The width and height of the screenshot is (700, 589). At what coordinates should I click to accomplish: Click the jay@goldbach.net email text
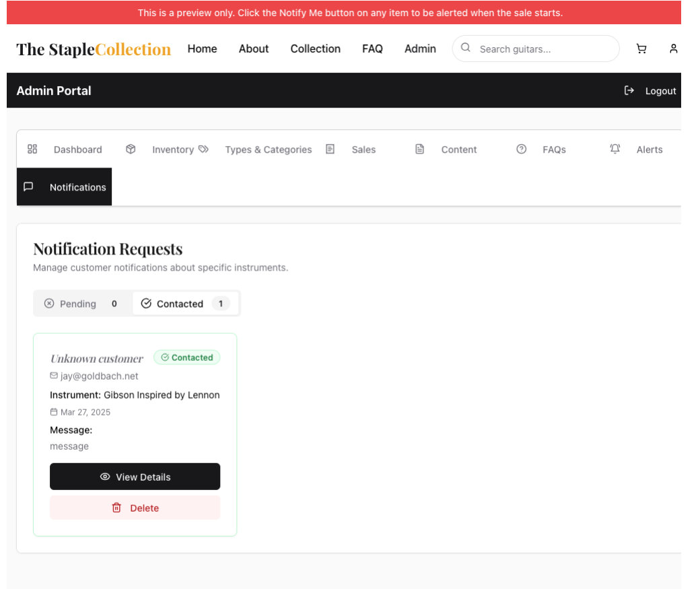point(100,376)
